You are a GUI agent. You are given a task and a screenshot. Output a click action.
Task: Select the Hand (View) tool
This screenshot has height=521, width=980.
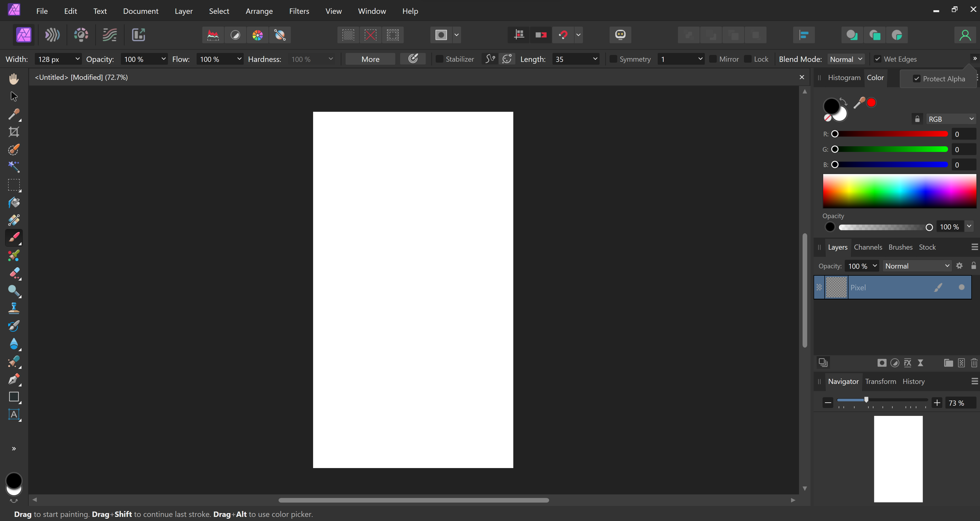click(14, 79)
